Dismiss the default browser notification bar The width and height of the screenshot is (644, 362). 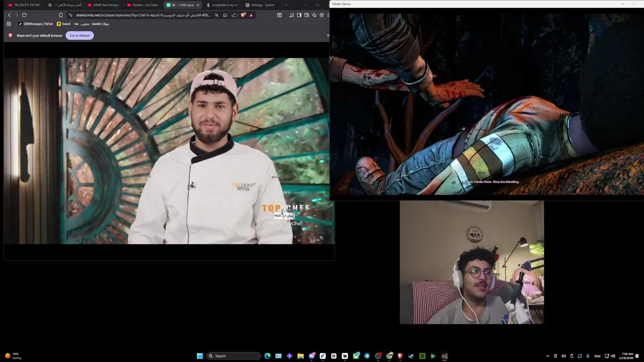click(328, 35)
